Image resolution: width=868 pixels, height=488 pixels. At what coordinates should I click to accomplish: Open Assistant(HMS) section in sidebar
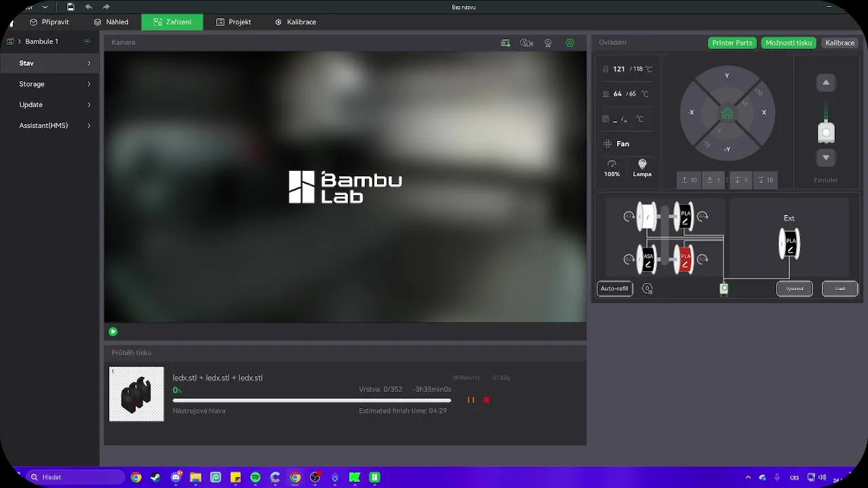[50, 125]
